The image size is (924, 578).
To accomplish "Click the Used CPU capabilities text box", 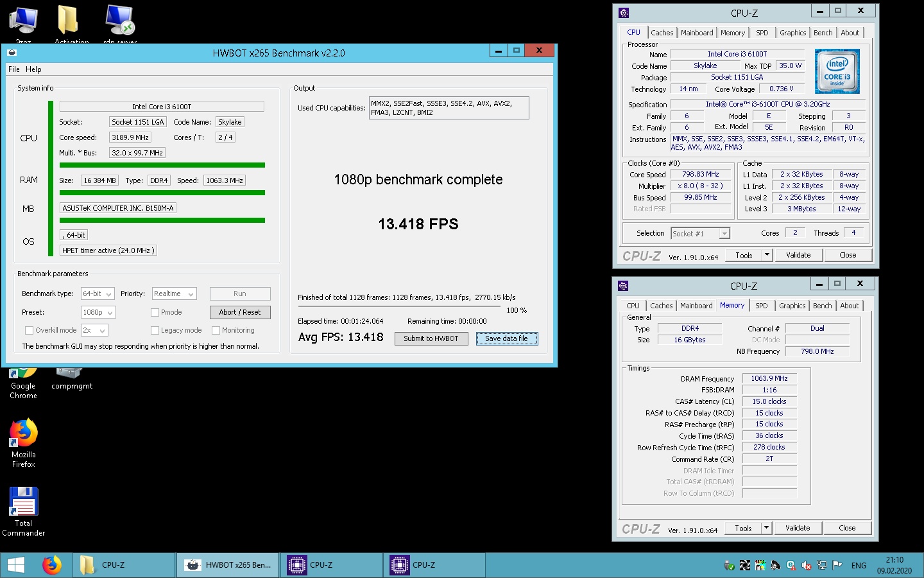I will pos(449,108).
